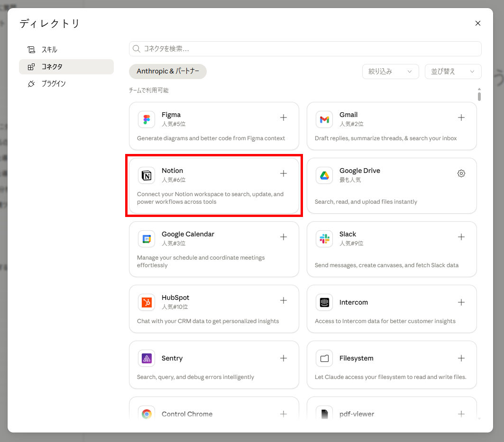Open the Figma connector title

pos(171,115)
